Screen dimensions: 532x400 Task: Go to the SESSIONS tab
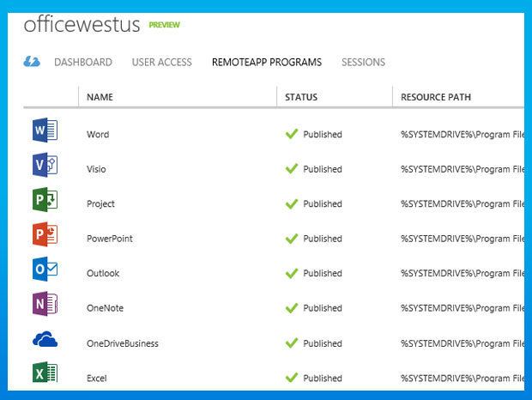363,62
